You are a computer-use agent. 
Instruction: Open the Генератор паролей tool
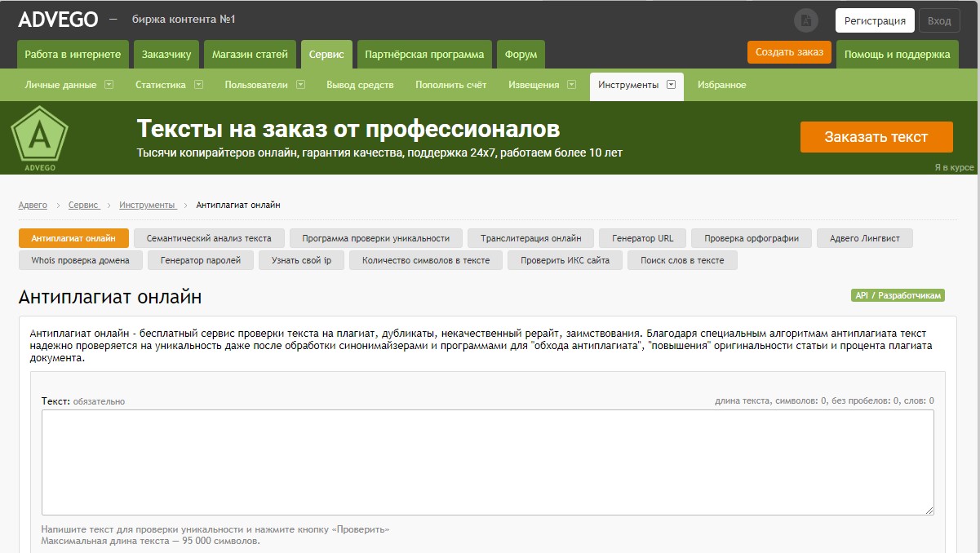click(x=201, y=260)
